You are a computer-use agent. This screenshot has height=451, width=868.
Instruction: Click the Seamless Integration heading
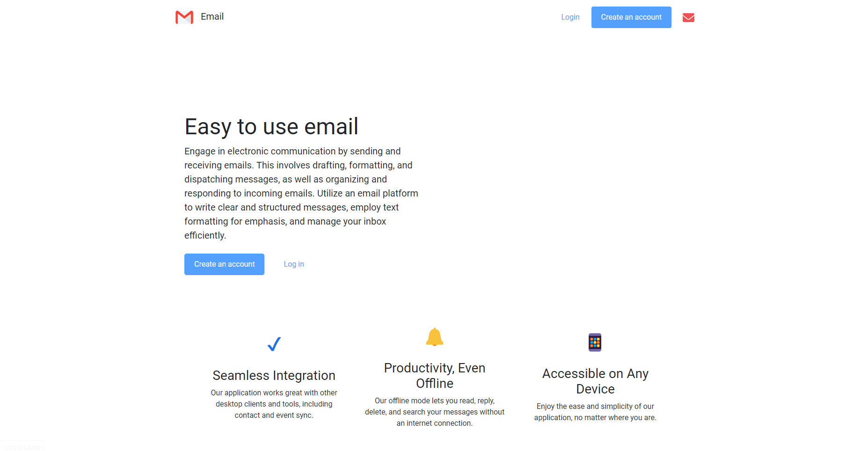tap(274, 376)
